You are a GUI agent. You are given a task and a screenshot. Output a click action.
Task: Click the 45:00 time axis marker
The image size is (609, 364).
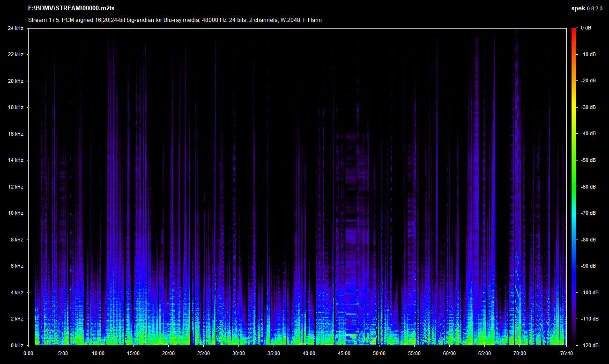[344, 353]
